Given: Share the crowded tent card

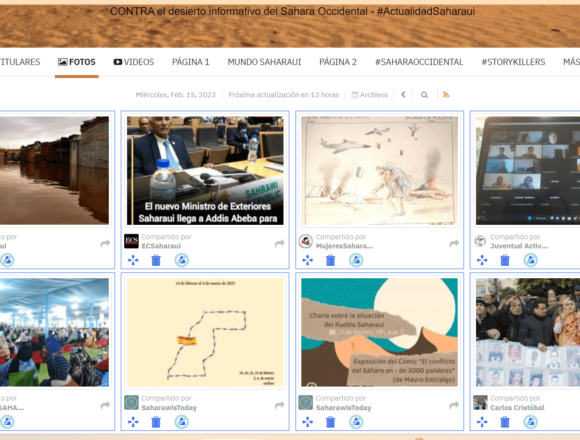Looking at the screenshot, I should (105, 405).
